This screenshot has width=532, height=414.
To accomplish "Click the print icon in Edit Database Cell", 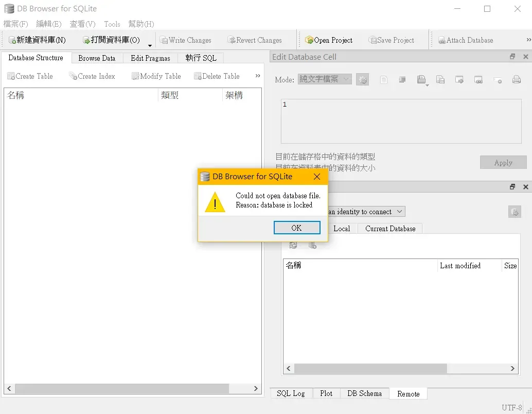I will pyautogui.click(x=517, y=80).
